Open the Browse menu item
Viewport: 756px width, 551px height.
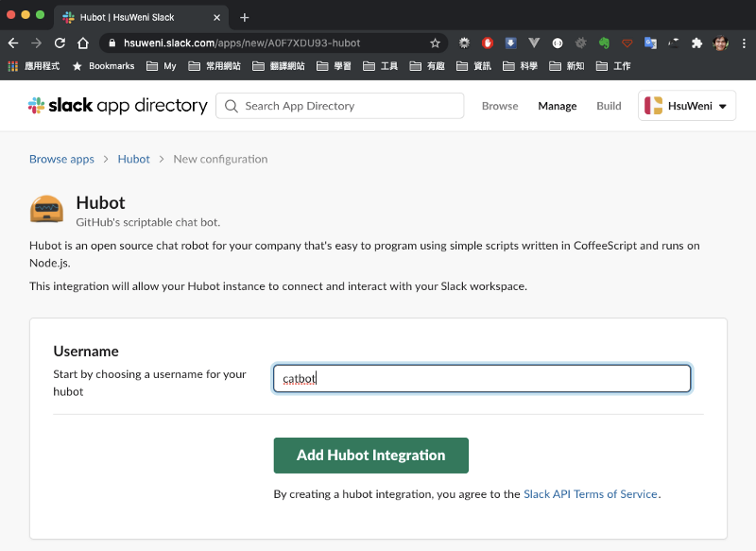click(x=500, y=106)
